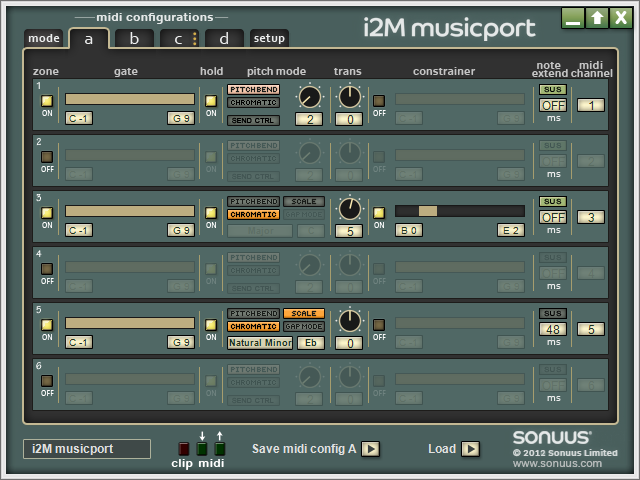This screenshot has height=480, width=640.
Task: Disable constrainer switch in zone 3
Action: 379,213
